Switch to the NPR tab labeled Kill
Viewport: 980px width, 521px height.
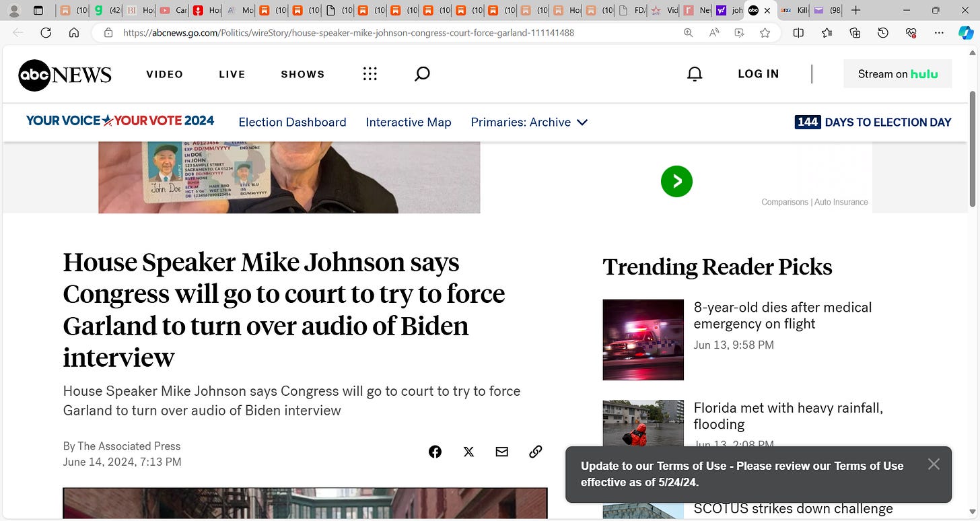(794, 10)
